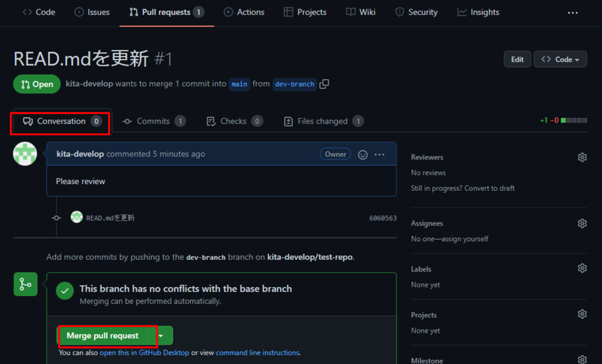Viewport: 602px width, 364px height.
Task: Open Reviewers settings gear
Action: tap(582, 158)
